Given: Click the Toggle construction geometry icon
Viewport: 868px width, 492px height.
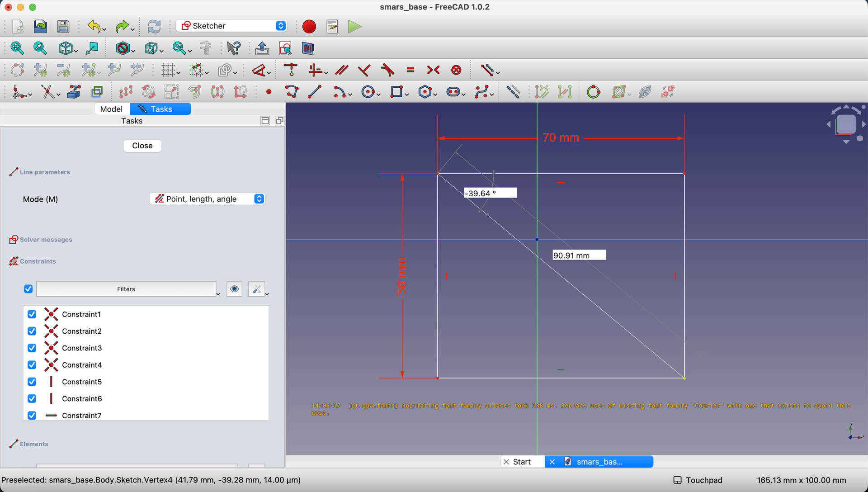Looking at the screenshot, I should [x=513, y=92].
